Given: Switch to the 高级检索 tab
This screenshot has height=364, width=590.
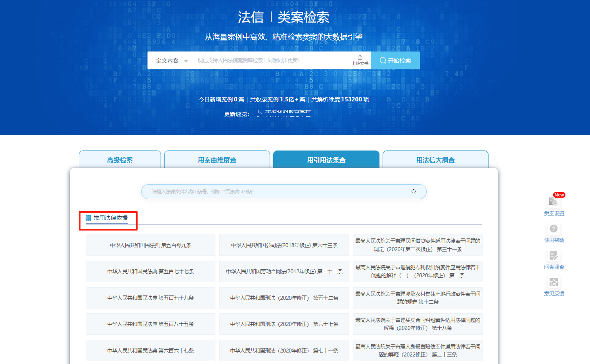Looking at the screenshot, I should tap(120, 160).
